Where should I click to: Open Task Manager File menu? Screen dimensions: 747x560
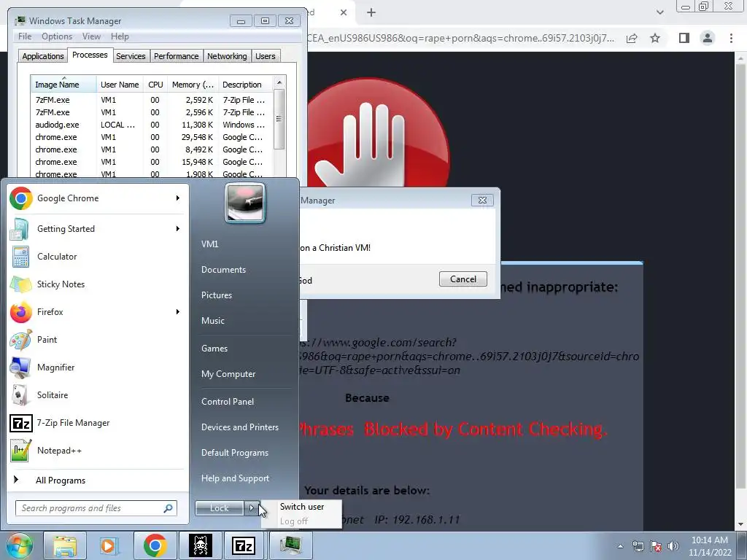[25, 36]
